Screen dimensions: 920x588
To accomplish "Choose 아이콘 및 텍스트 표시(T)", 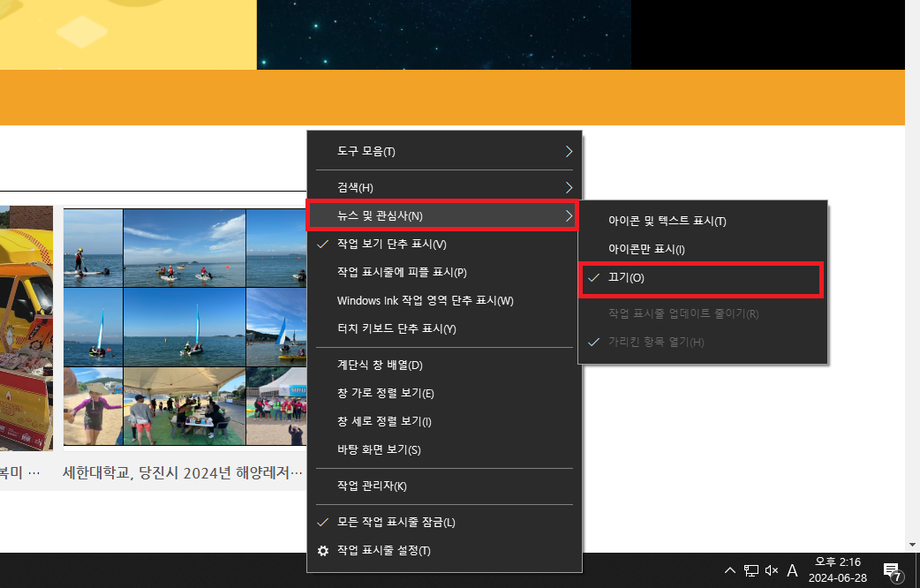I will pyautogui.click(x=667, y=221).
